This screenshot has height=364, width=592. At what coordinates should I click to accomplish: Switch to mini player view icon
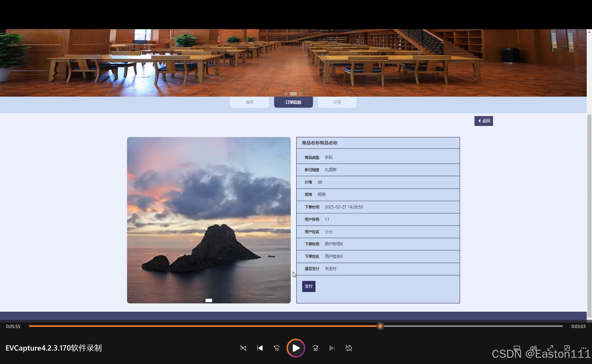567,348
